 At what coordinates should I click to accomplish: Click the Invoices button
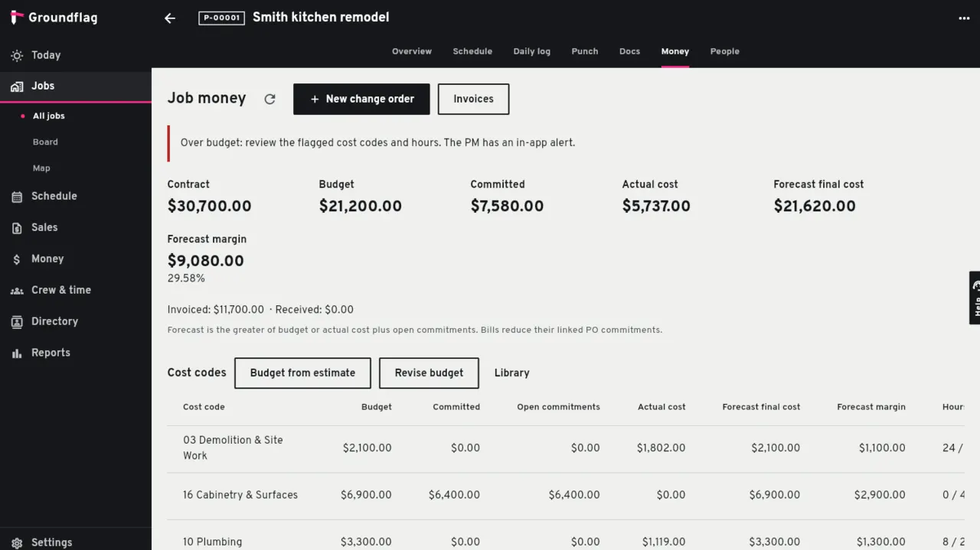[473, 99]
